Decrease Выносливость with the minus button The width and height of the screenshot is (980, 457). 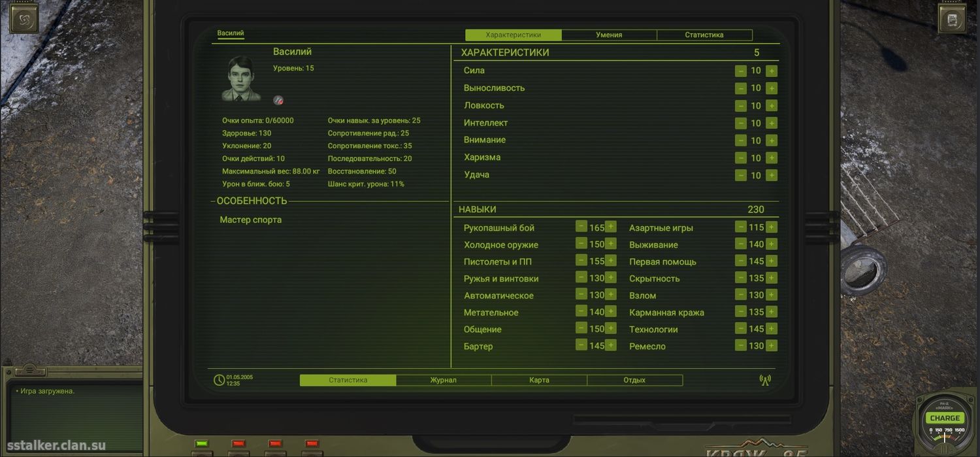pyautogui.click(x=740, y=88)
